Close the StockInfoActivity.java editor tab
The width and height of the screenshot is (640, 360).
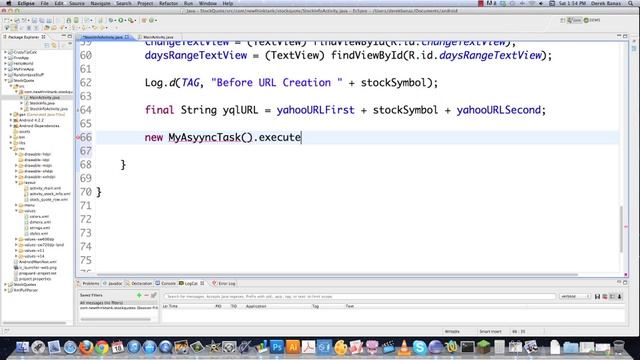click(x=127, y=37)
